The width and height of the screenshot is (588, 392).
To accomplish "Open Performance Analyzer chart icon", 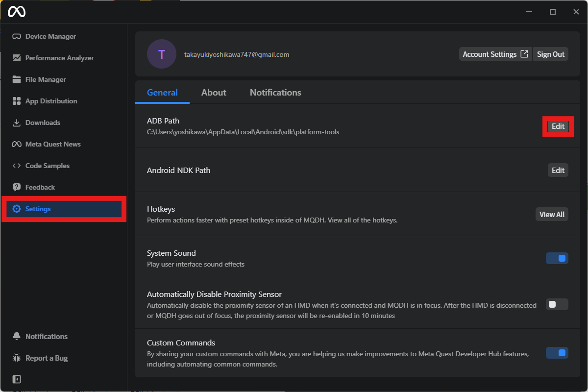I will (x=17, y=58).
